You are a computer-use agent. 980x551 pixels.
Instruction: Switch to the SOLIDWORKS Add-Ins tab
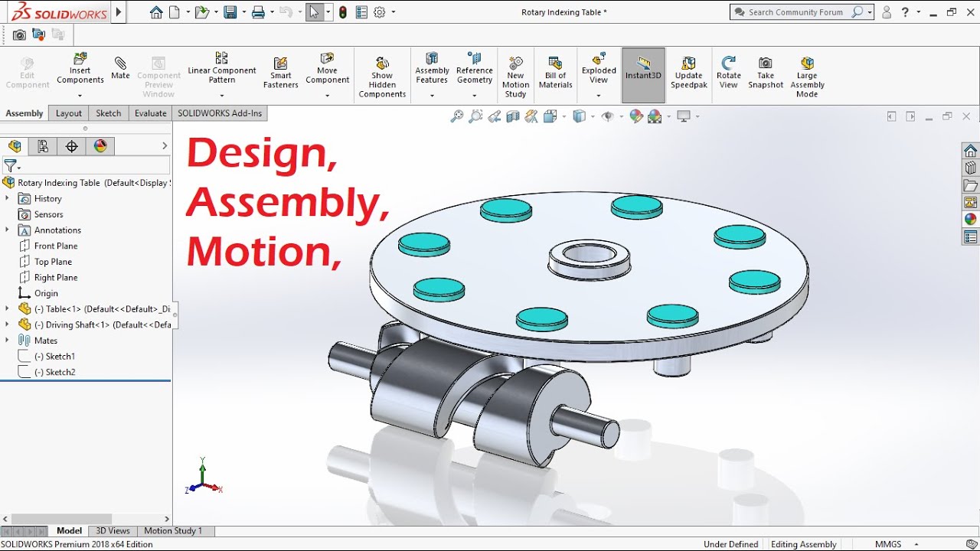pos(220,113)
